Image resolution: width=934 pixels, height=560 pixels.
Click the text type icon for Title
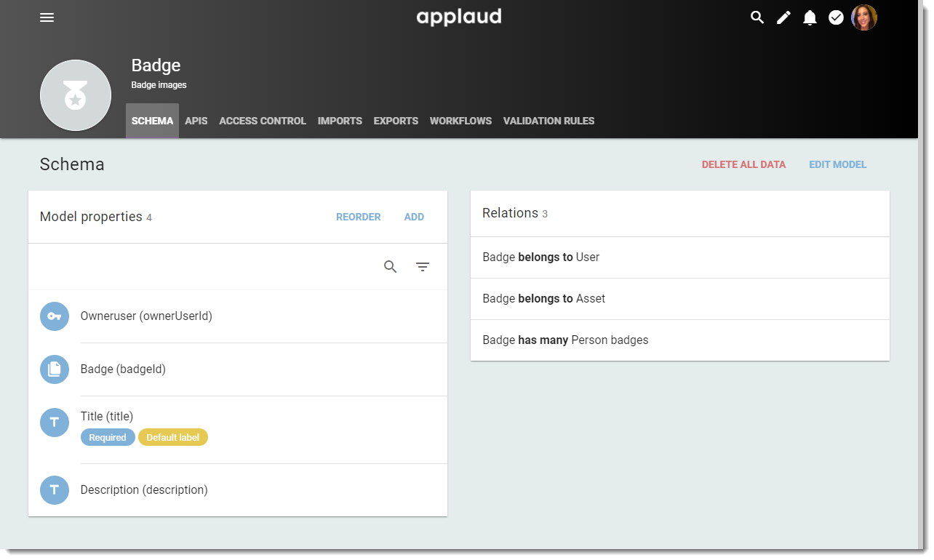pos(55,423)
